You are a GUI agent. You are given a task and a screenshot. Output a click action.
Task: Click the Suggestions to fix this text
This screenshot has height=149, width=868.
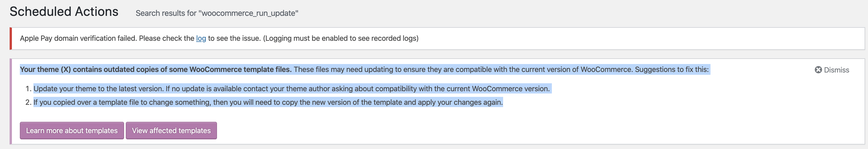click(672, 69)
